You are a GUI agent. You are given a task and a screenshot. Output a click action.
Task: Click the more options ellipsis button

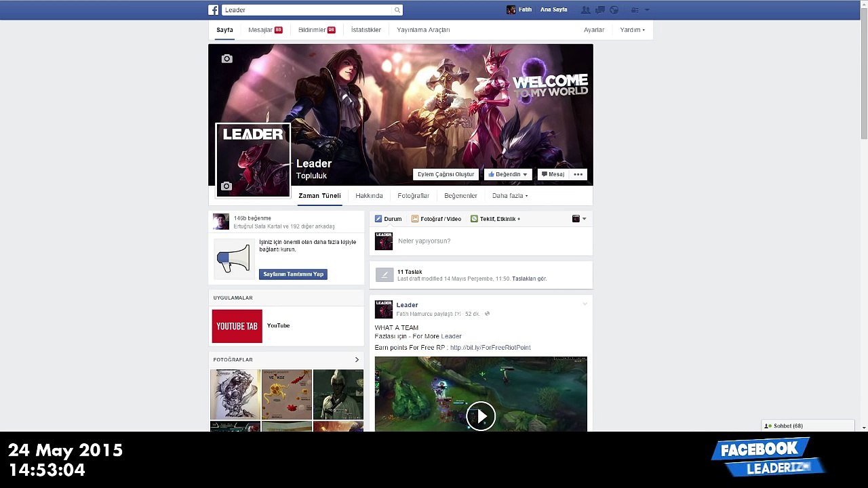pos(578,174)
